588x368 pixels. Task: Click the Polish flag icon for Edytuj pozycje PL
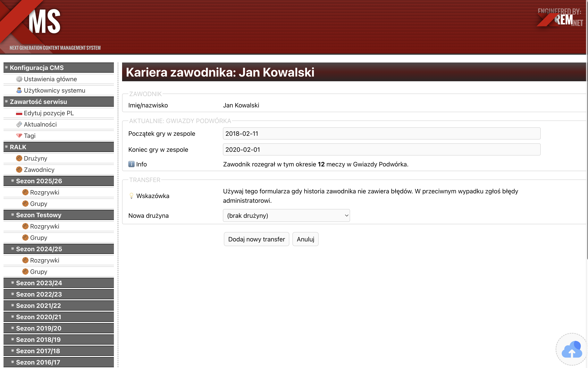[x=19, y=113]
